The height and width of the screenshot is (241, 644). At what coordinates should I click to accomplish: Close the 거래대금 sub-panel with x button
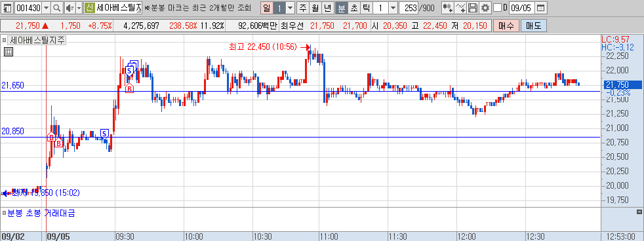[639, 212]
